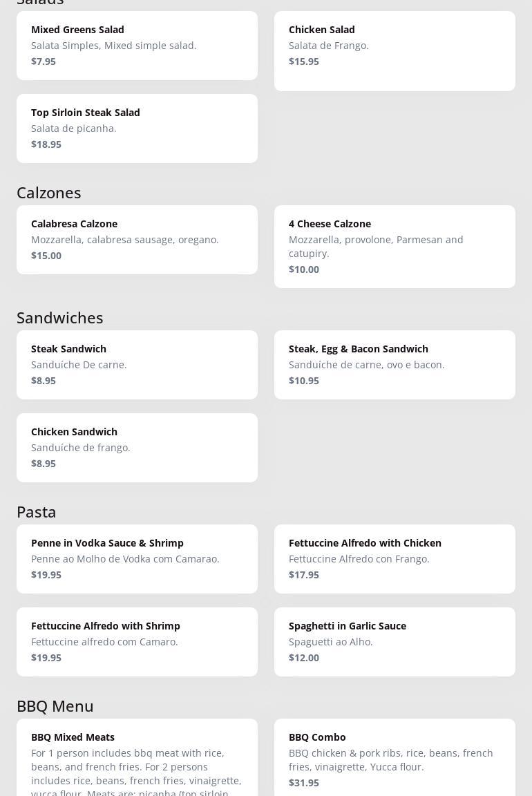Screen dimensions: 532x796
Task: Click the $18.95 steak salad price
Action: [46, 144]
